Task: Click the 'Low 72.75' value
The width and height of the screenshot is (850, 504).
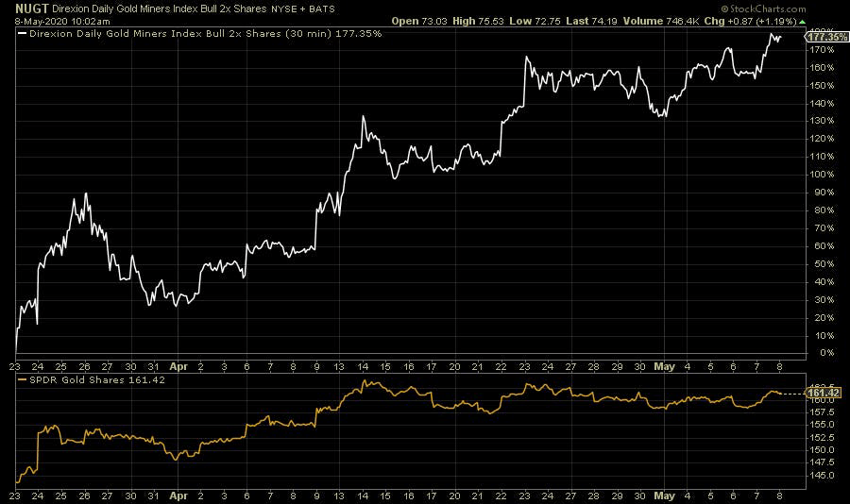Action: click(x=535, y=21)
